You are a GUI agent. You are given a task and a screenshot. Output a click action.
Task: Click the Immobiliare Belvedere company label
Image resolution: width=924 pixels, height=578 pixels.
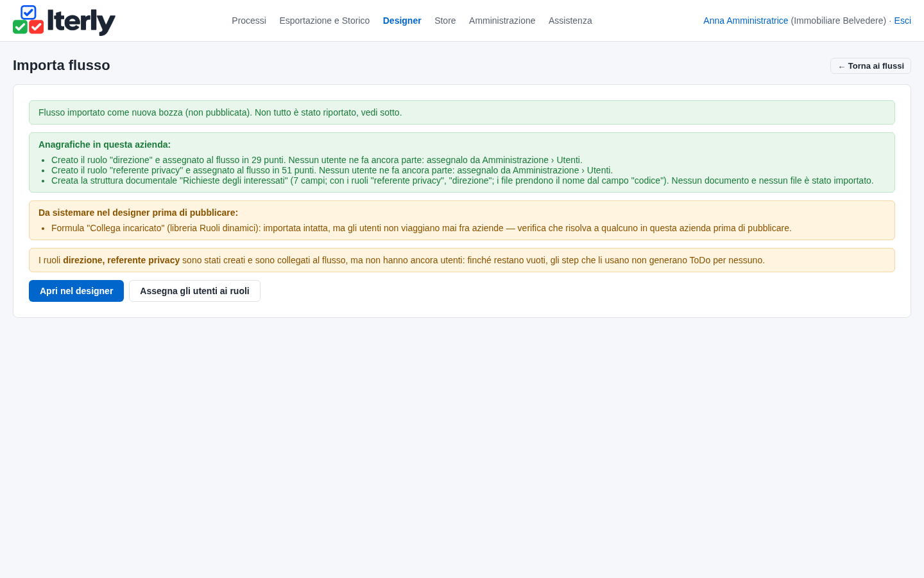click(x=839, y=21)
